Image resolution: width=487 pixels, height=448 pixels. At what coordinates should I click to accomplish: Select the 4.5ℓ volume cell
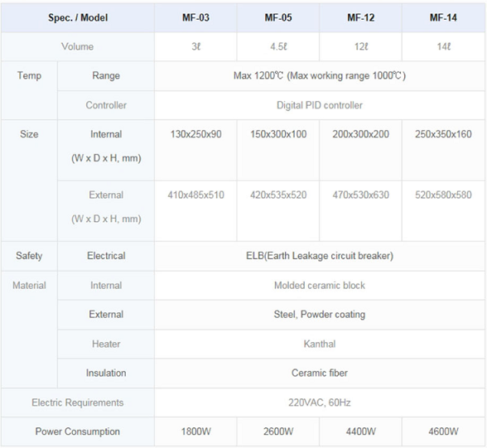(x=278, y=46)
